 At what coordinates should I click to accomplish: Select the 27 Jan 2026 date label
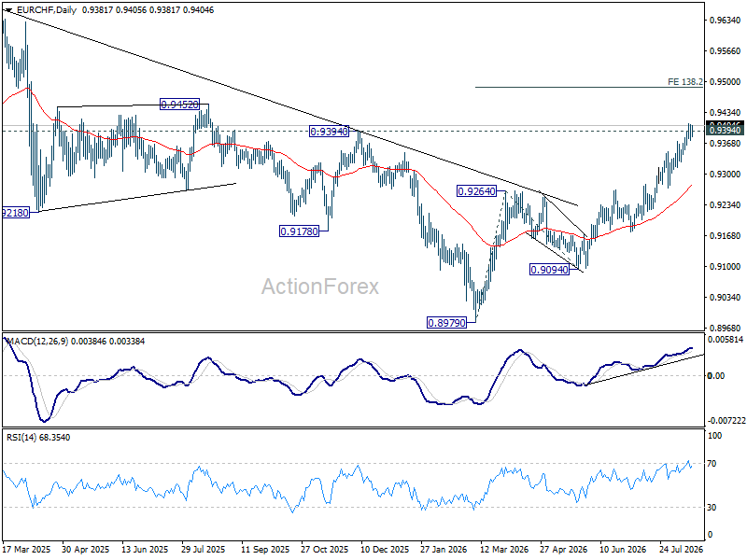tap(444, 550)
